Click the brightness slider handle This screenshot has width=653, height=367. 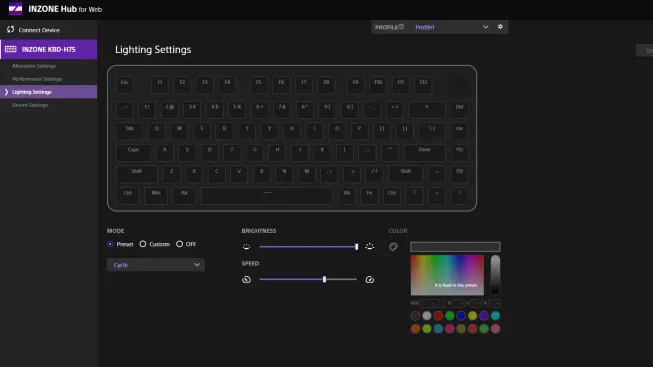pos(356,247)
